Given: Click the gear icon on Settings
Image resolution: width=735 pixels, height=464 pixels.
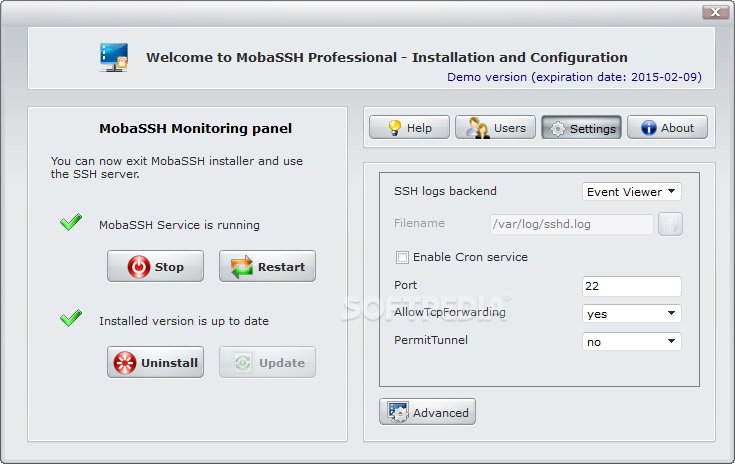Looking at the screenshot, I should click(558, 128).
